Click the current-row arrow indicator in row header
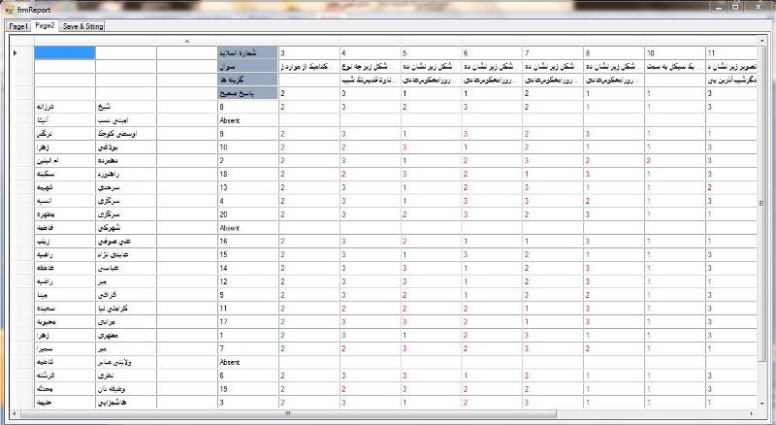 pos(14,52)
